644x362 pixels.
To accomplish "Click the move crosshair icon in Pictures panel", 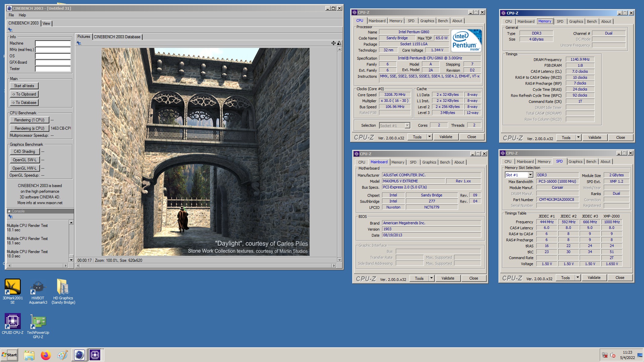I will coord(333,43).
